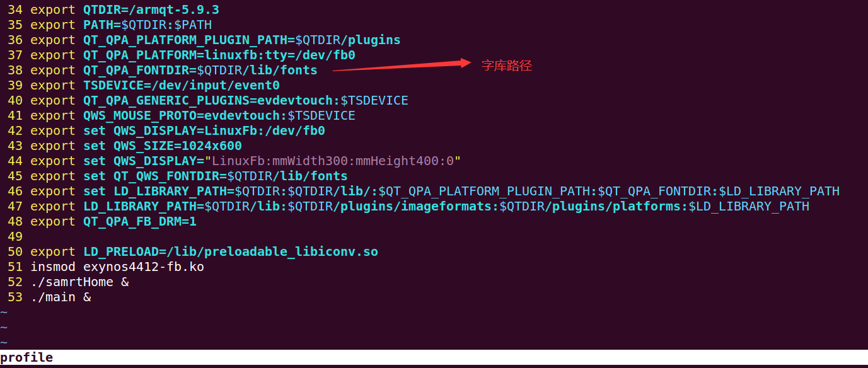The width and height of the screenshot is (868, 368).
Task: Click LD_PRELOAD preloadable_libiconv.so path
Action: [x=272, y=252]
